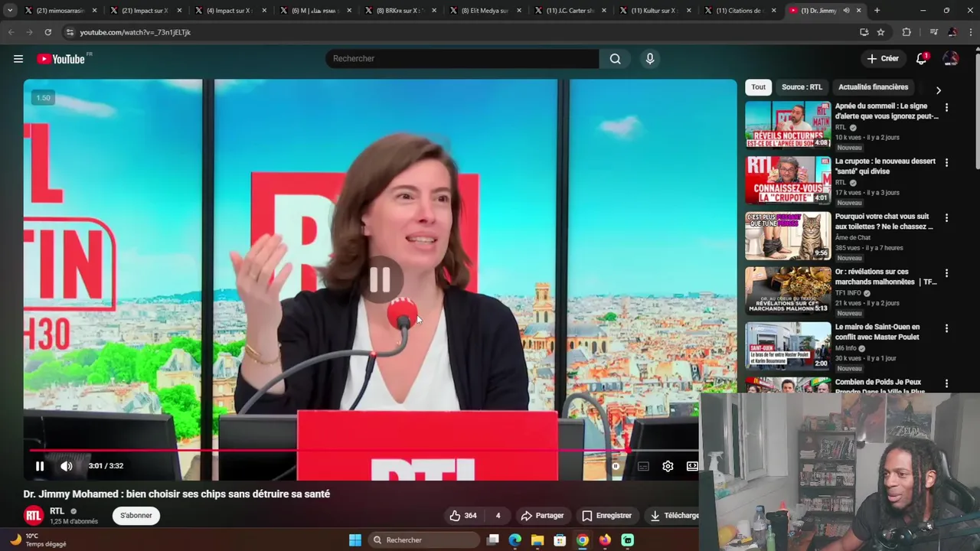Mute the video volume speaker

coord(67,466)
